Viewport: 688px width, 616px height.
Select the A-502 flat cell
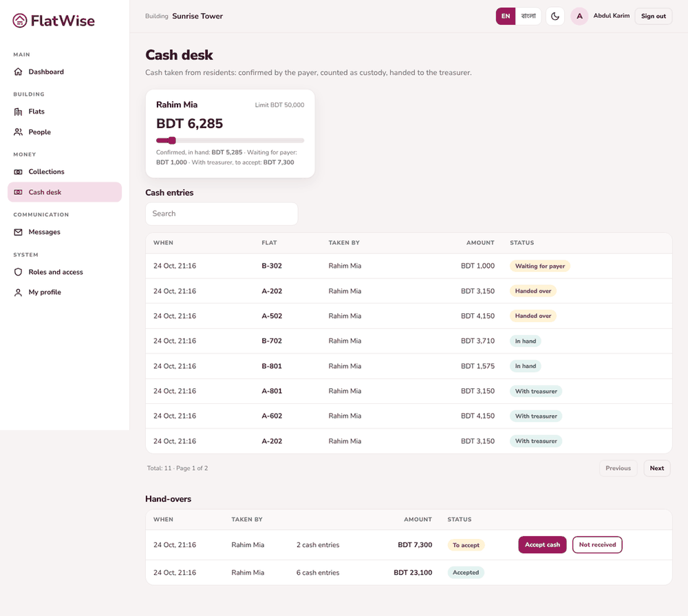pos(272,316)
